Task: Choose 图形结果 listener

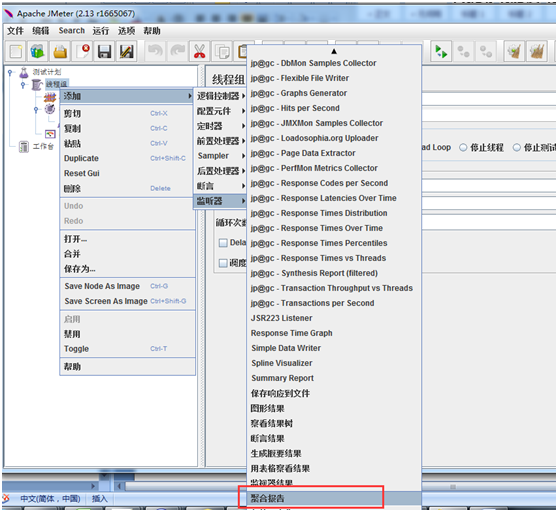Action: click(x=334, y=408)
